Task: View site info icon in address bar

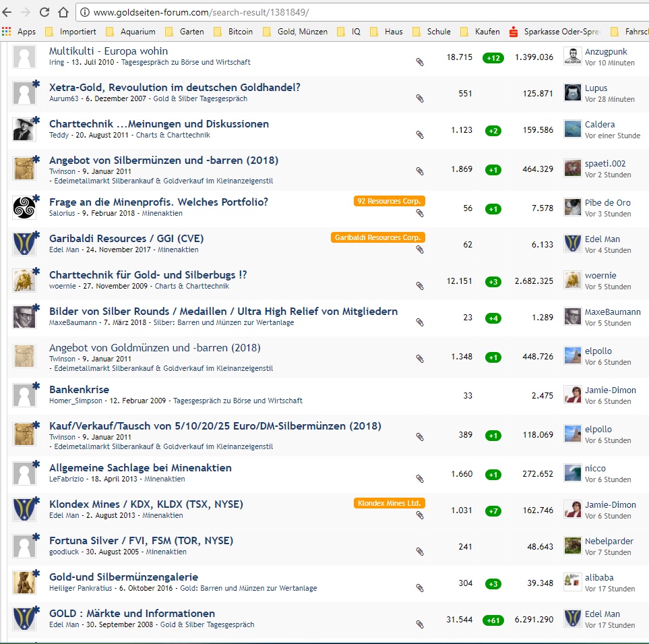Action: (x=84, y=12)
